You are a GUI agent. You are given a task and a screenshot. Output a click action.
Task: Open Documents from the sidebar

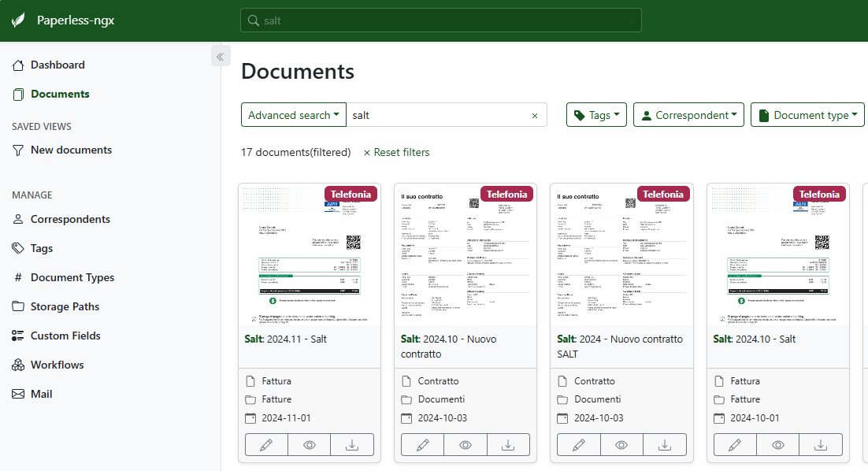click(51, 94)
